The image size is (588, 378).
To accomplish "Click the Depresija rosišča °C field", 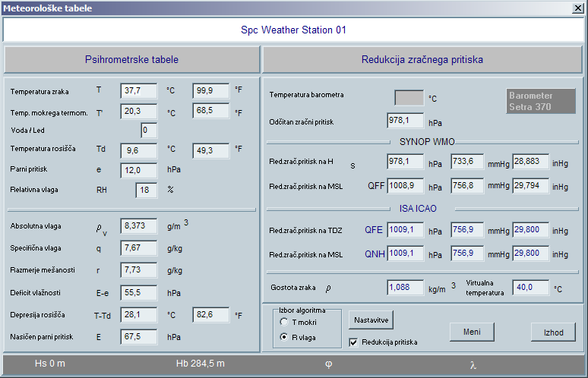I will pos(139,315).
